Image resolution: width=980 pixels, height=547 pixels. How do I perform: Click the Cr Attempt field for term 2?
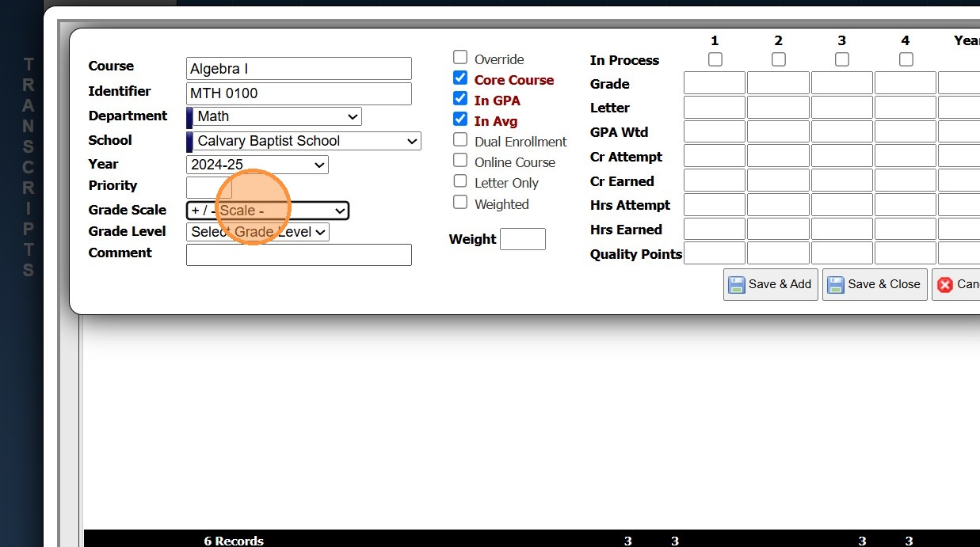click(x=778, y=156)
